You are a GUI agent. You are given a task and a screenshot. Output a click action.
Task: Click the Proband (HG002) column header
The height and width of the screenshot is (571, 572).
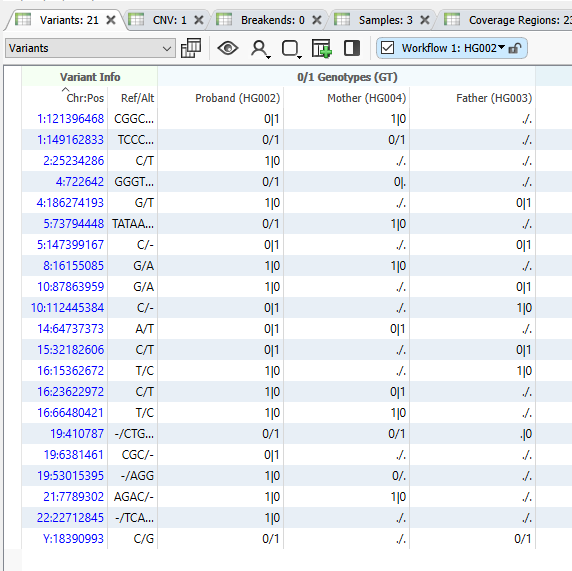237,98
